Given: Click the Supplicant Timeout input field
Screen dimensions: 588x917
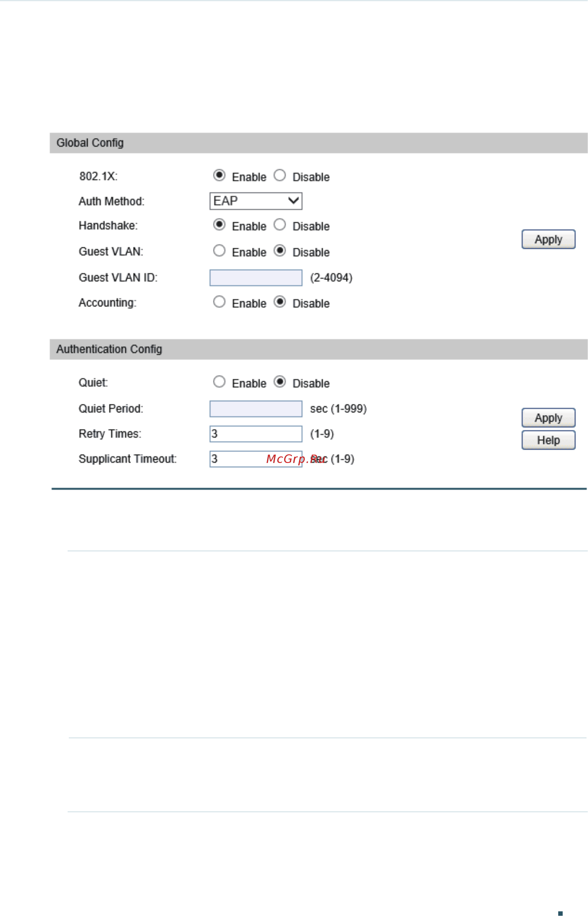Looking at the screenshot, I should pyautogui.click(x=256, y=459).
